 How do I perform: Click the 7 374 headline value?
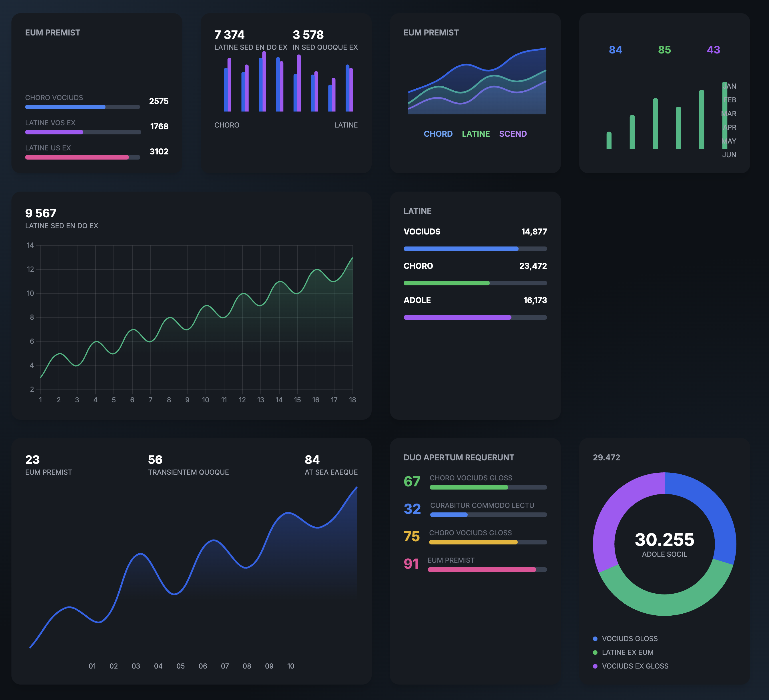(229, 35)
